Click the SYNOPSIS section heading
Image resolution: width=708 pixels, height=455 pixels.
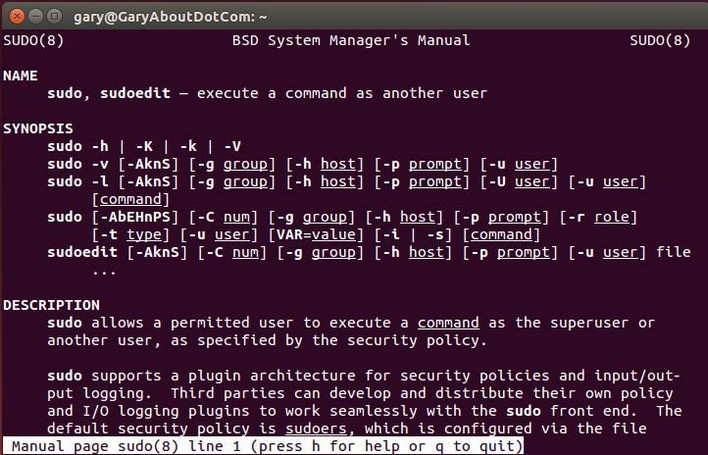click(38, 129)
